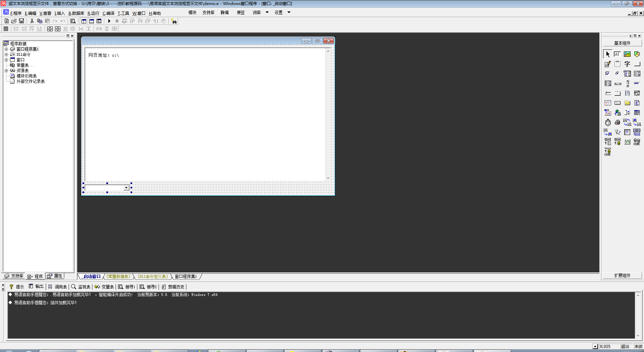Open the dropdown arrow next to 词库
The image size is (644, 352).
coord(267,12)
